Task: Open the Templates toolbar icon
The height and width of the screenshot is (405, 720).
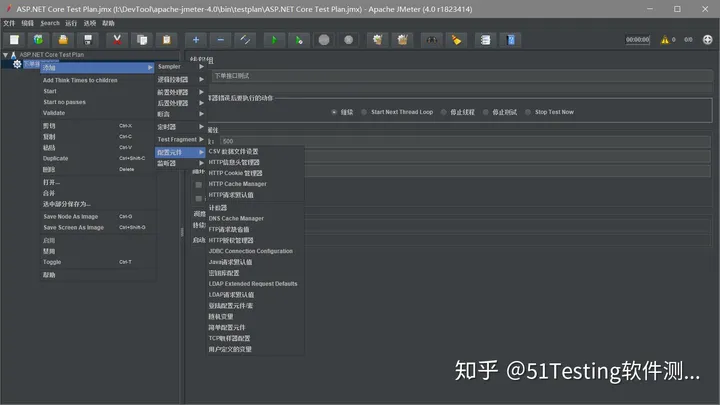Action: coord(39,40)
